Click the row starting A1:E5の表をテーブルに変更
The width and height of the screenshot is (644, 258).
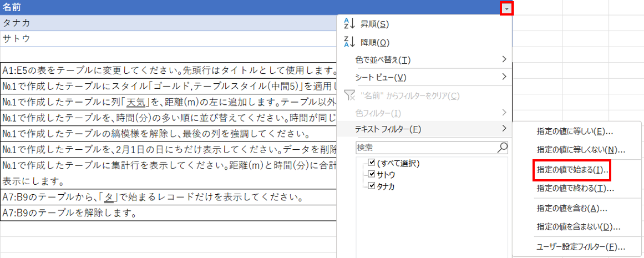tap(169, 70)
